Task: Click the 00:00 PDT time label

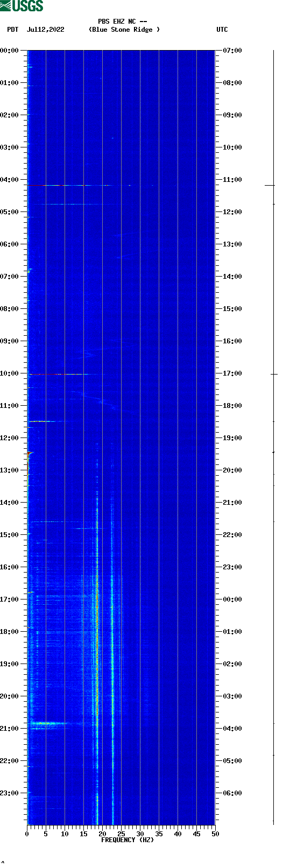Action: [10, 51]
